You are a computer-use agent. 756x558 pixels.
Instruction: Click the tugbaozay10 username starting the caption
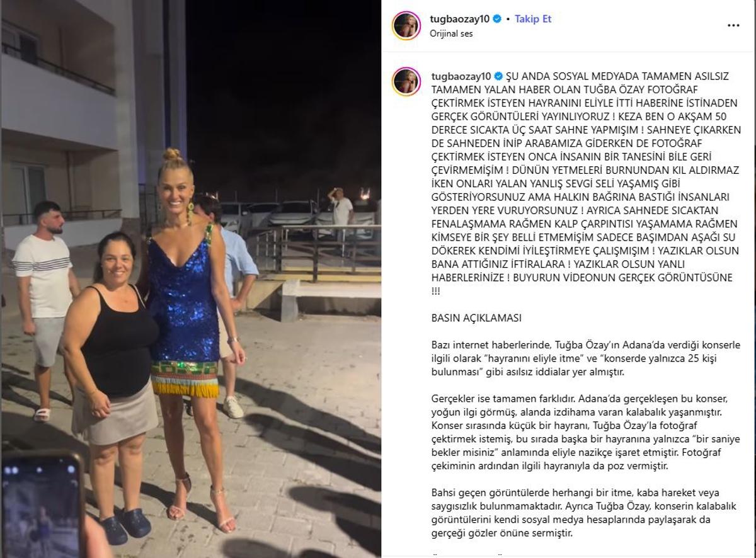coord(461,76)
